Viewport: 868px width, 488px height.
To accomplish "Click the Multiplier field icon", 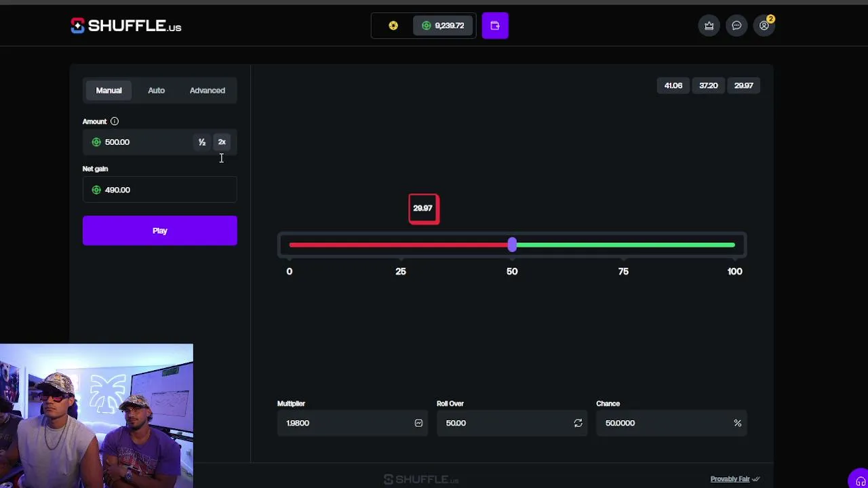I will pos(418,423).
